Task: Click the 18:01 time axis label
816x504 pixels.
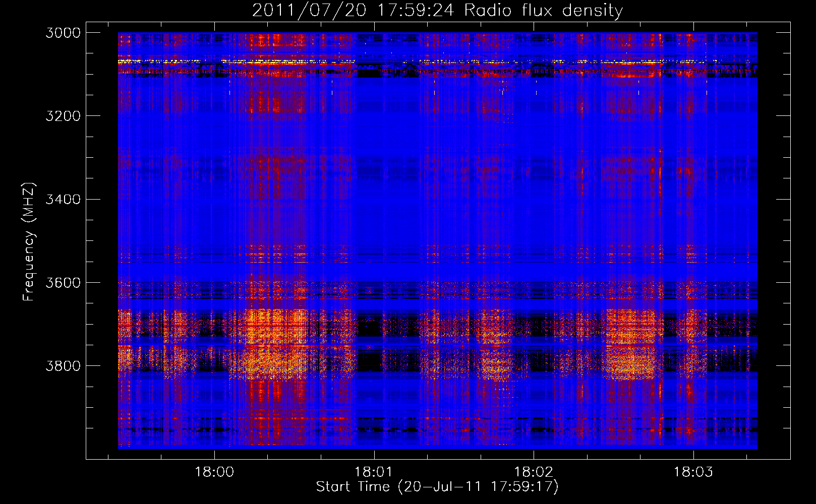Action: point(374,472)
